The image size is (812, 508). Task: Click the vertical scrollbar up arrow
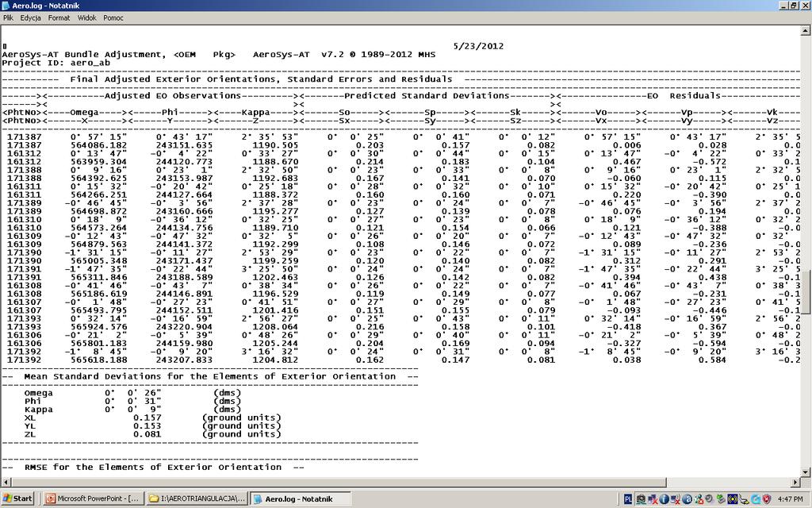pyautogui.click(x=806, y=31)
